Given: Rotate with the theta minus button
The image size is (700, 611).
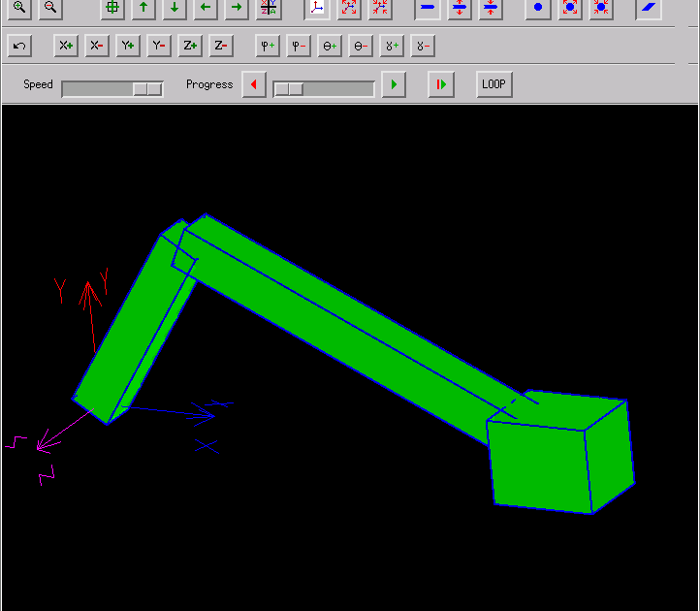Looking at the screenshot, I should point(361,46).
